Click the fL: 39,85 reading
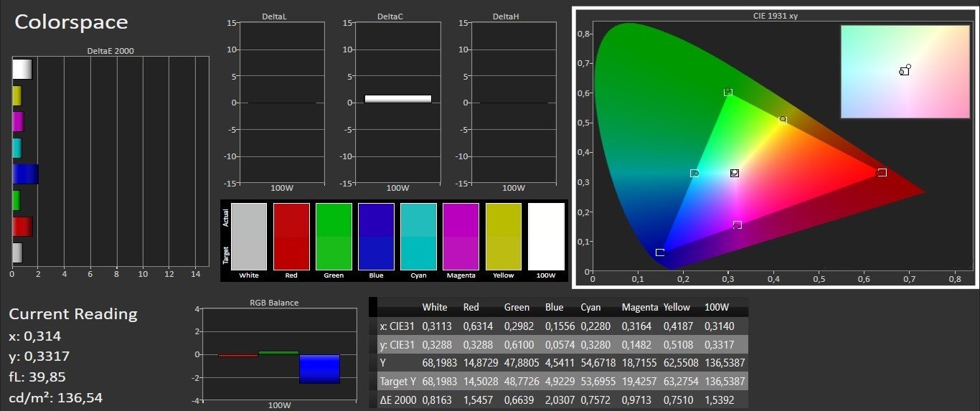980x411 pixels. pyautogui.click(x=39, y=377)
